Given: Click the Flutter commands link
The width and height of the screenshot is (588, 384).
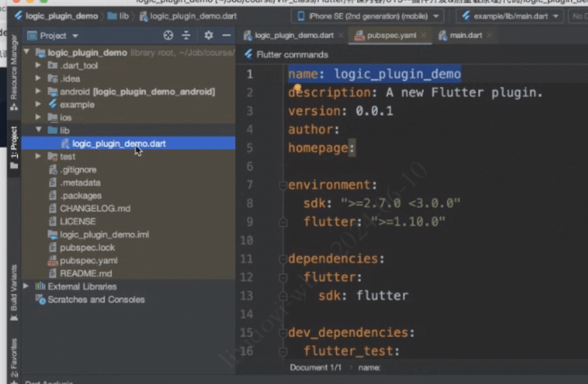Looking at the screenshot, I should coord(292,55).
